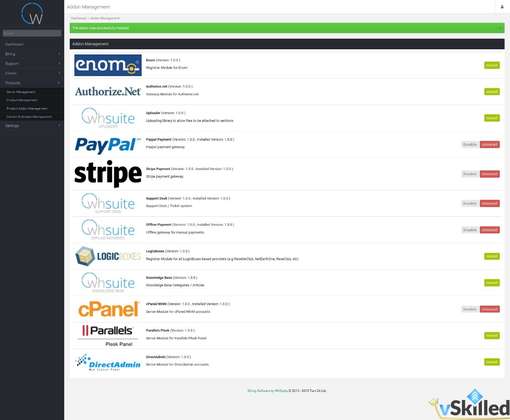Disable the Paypal Payment addon
This screenshot has width=510, height=420.
pos(470,145)
